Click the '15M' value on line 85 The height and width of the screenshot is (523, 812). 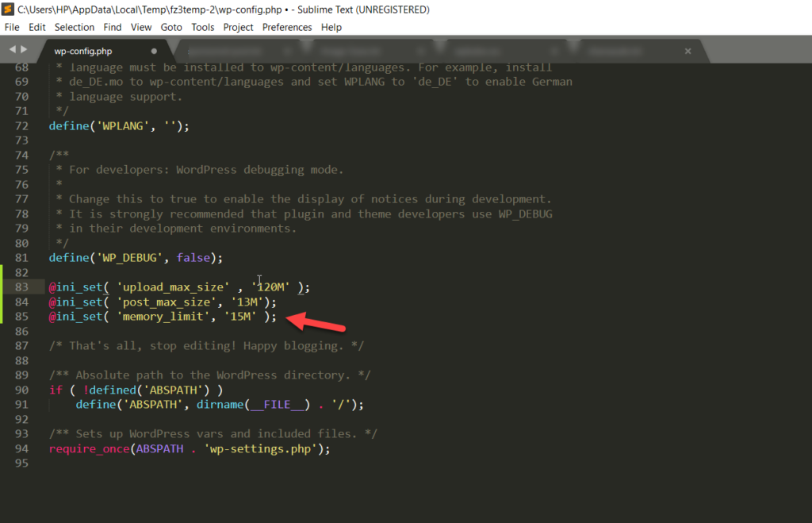[240, 317]
